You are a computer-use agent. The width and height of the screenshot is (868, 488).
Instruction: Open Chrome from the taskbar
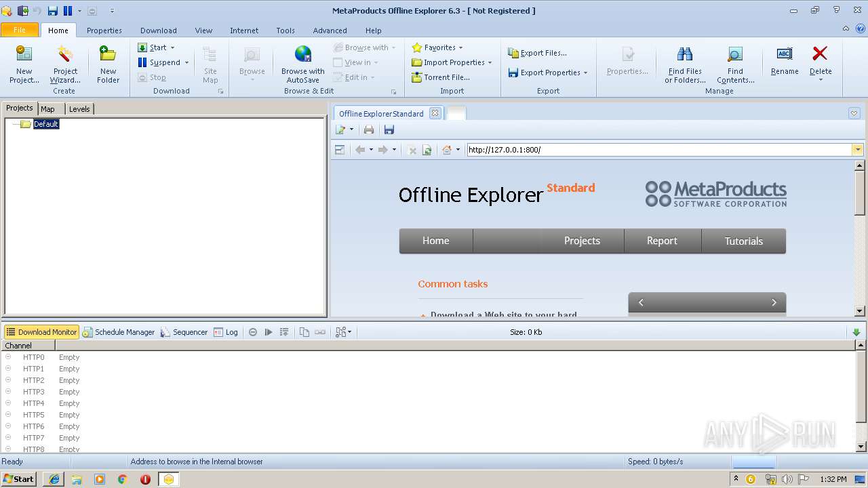click(122, 479)
